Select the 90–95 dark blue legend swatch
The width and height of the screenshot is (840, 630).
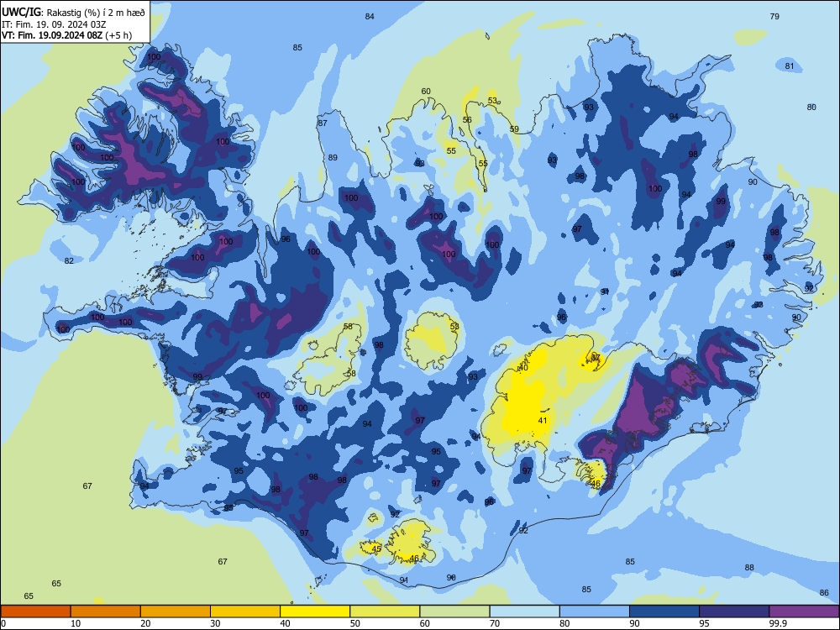[x=664, y=612]
